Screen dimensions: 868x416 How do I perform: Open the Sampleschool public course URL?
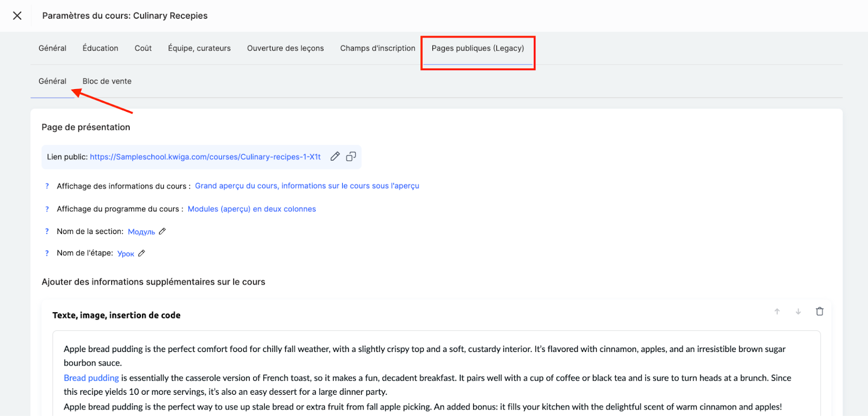205,157
